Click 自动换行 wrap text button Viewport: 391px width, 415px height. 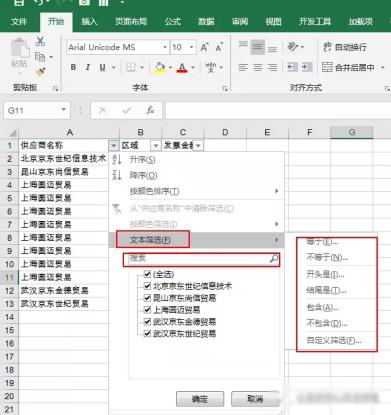coord(345,47)
